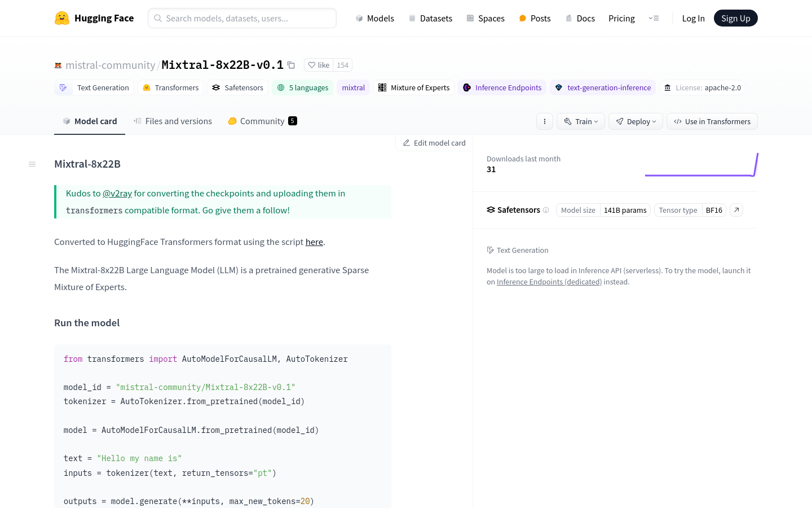
Task: Click the search magnifier icon
Action: [x=158, y=18]
